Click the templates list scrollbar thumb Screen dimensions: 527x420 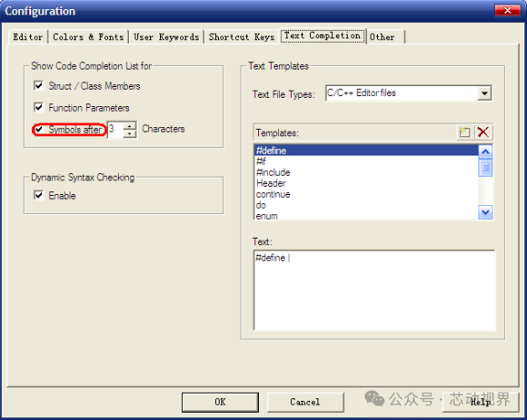point(485,167)
